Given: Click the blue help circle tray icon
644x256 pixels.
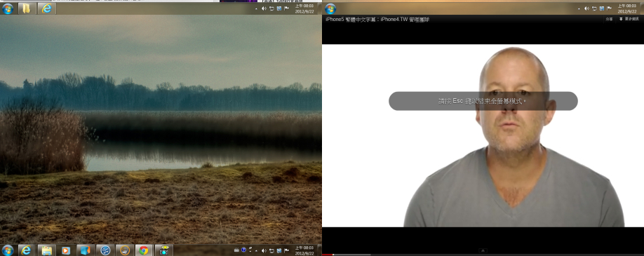Looking at the screenshot, I should point(243,250).
